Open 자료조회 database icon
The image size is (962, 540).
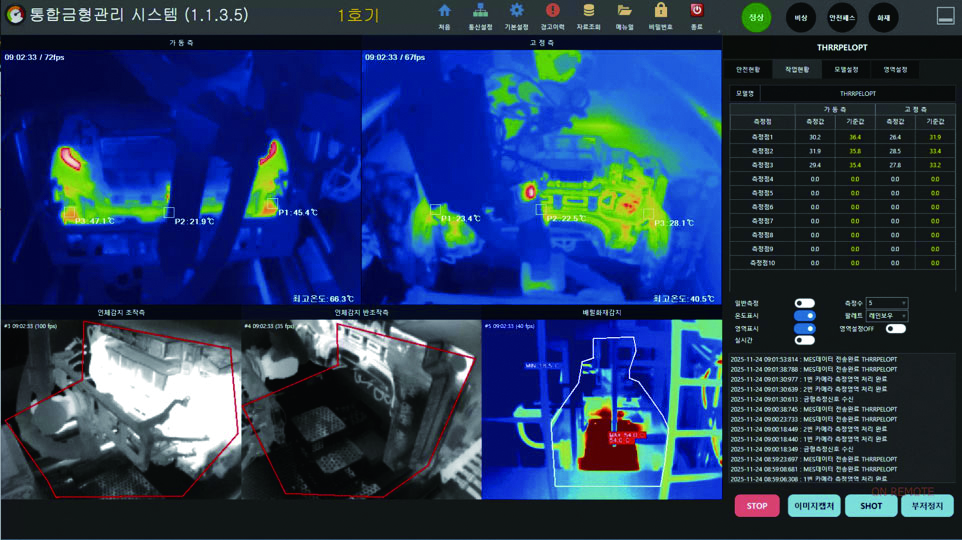click(x=588, y=12)
